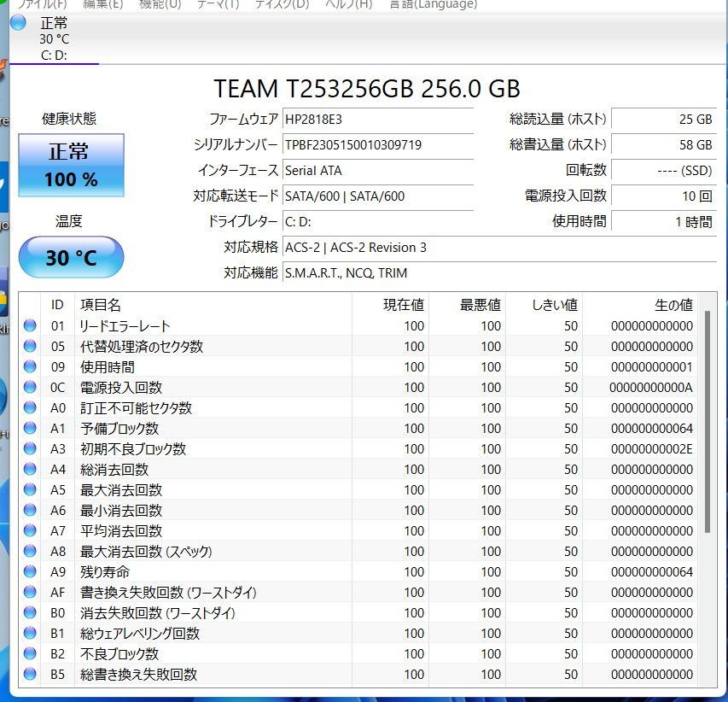Click status orb for 最小消去回数 row
Screen dimensions: 728x702
click(x=30, y=510)
